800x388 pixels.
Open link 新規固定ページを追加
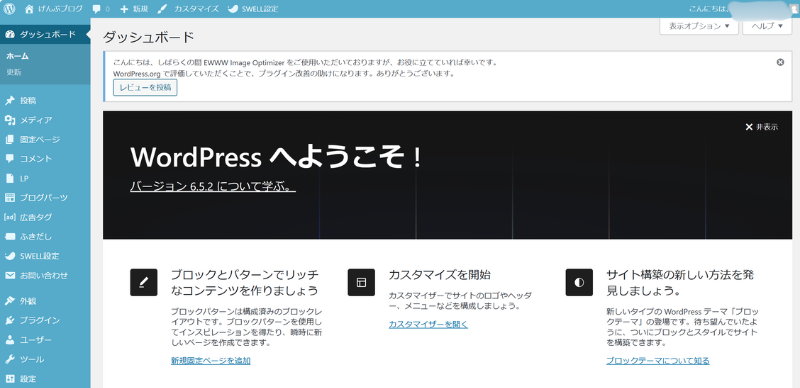211,361
